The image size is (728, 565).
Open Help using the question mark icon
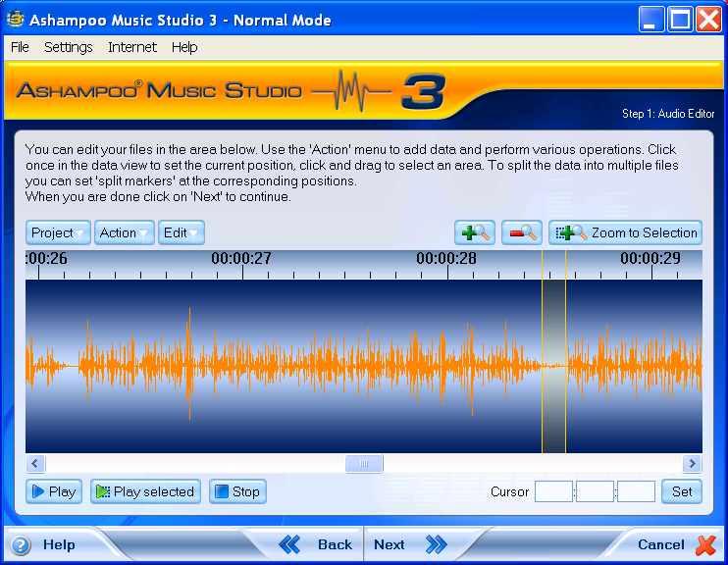coord(21,545)
